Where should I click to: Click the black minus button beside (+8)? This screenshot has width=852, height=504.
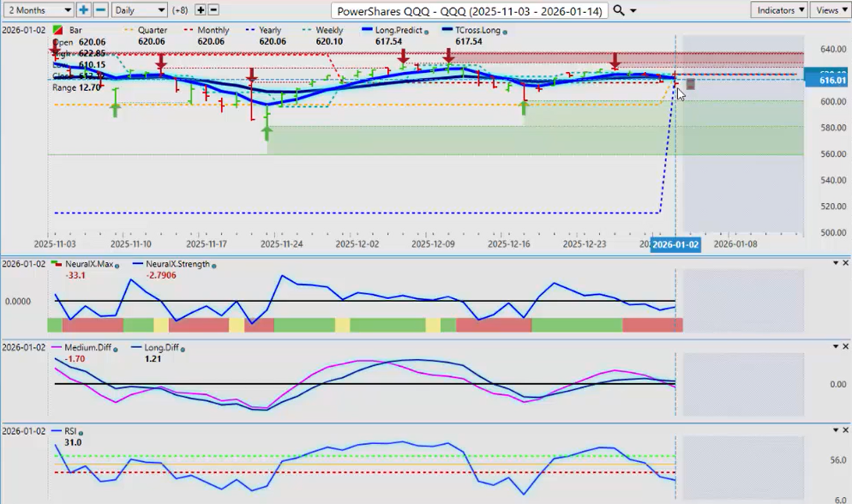coord(213,10)
